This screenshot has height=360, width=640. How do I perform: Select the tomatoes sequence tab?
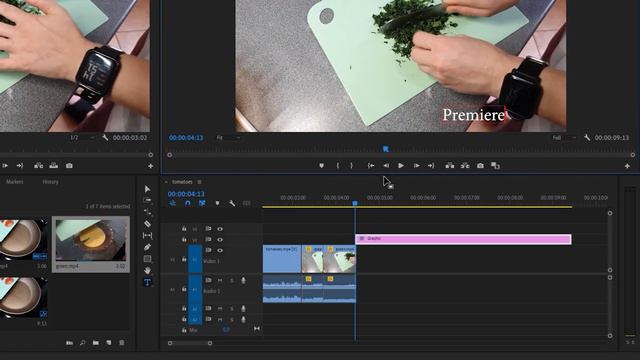pyautogui.click(x=182, y=182)
